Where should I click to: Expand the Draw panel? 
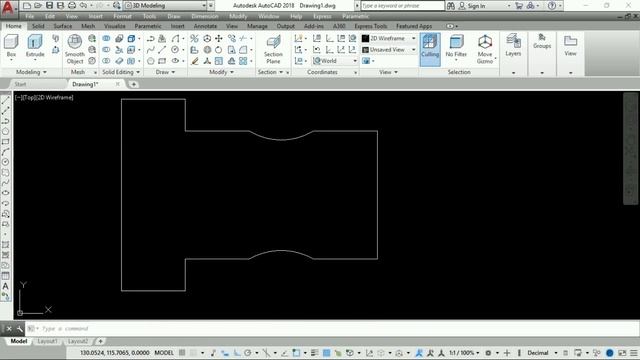(165, 72)
